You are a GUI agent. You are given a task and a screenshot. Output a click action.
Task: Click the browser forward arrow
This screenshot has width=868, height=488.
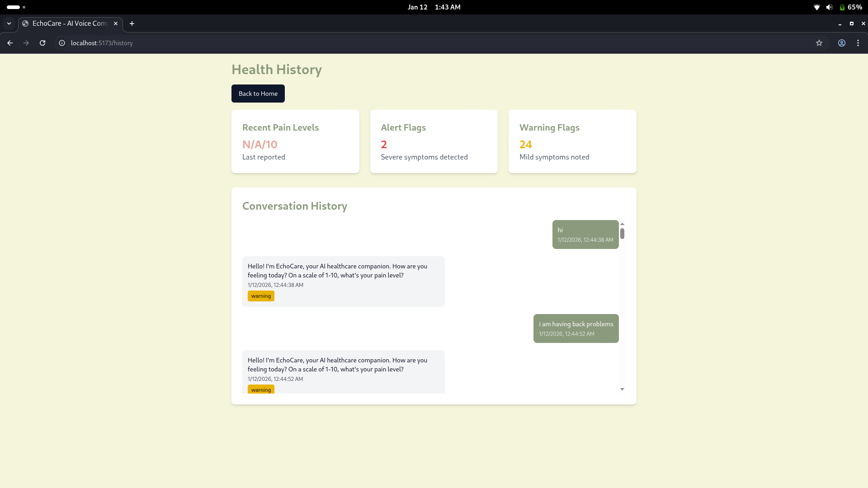(26, 43)
